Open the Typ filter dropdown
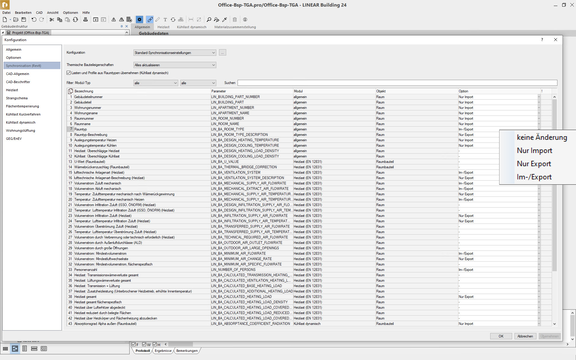The height and width of the screenshot is (360, 576). click(198, 83)
